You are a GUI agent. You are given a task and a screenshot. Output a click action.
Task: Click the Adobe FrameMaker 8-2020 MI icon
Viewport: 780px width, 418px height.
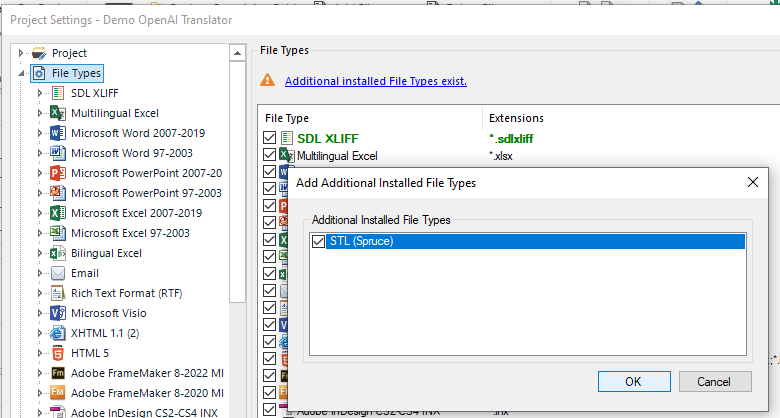coord(58,393)
